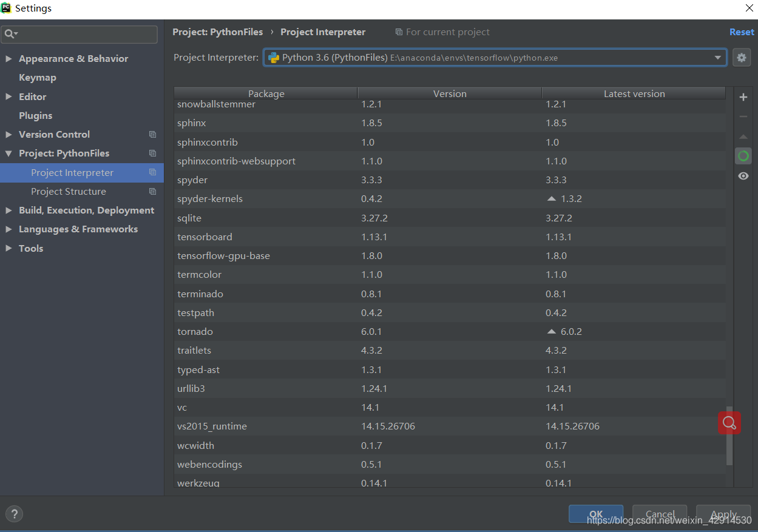Click the OK button
Image resolution: width=758 pixels, height=532 pixels.
[x=596, y=514]
